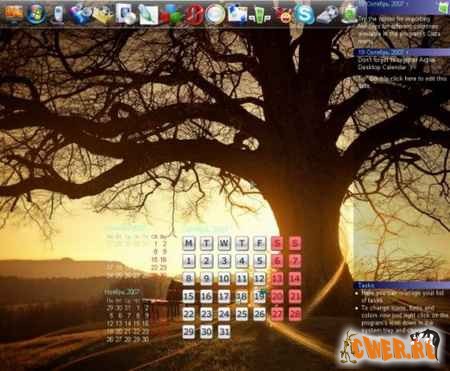This screenshot has width=450, height=371.
Task: Open the green recycle bin at dock's end
Action: click(349, 14)
